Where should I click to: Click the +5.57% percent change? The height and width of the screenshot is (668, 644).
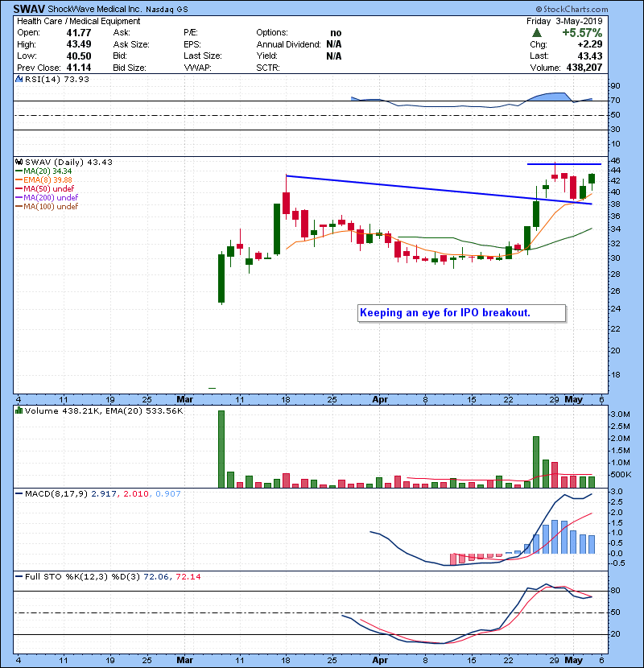coord(582,33)
